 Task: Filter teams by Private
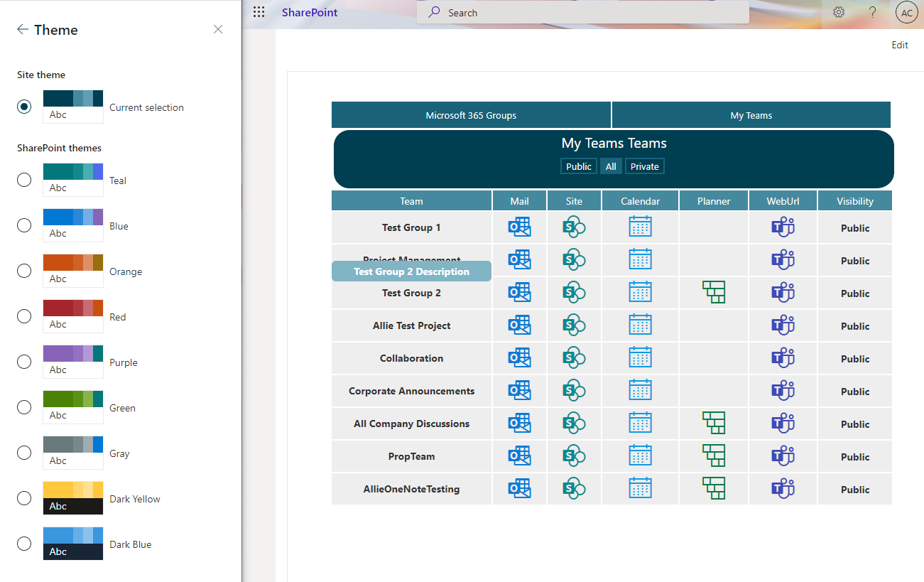click(644, 166)
